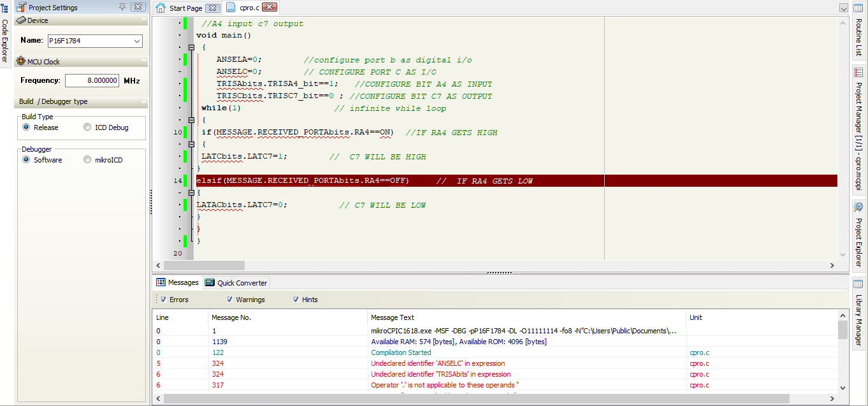Close the Start Page tab
This screenshot has height=406, width=868.
(213, 8)
